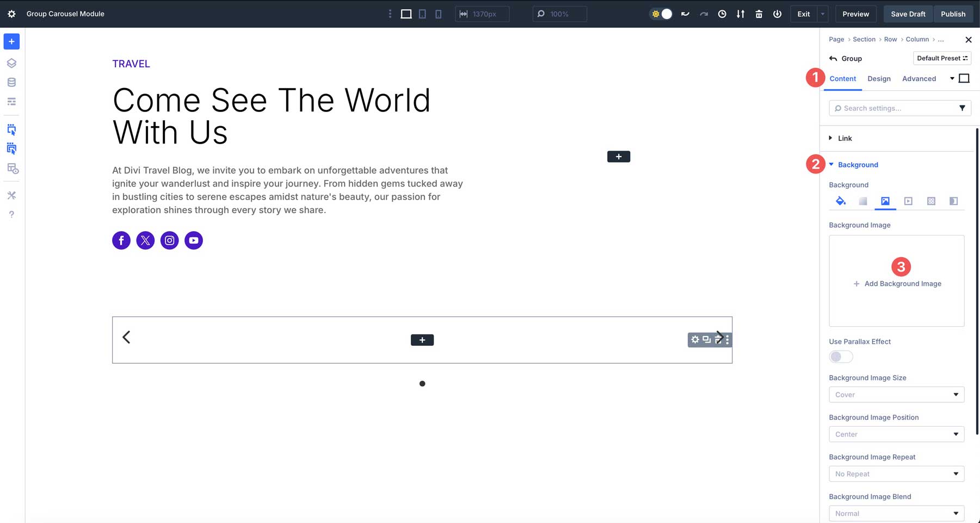Image resolution: width=980 pixels, height=523 pixels.
Task: Click the Section breadcrumb link
Action: coord(864,39)
